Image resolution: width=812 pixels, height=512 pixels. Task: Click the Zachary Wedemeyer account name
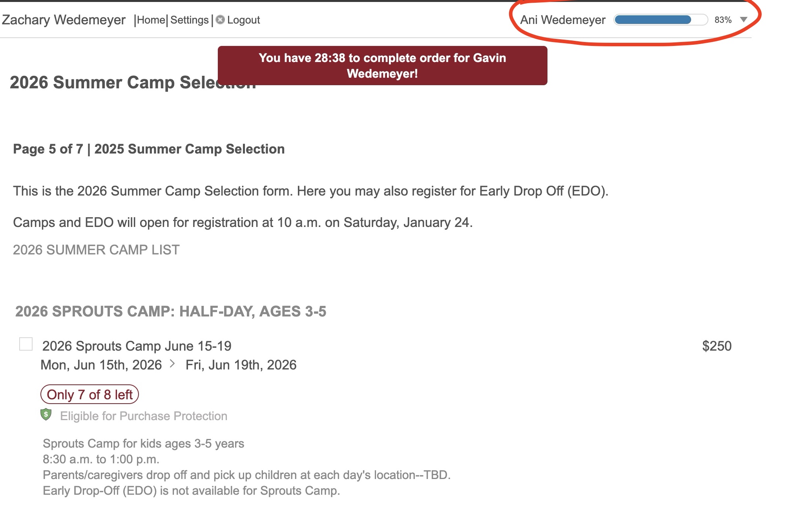tap(64, 20)
